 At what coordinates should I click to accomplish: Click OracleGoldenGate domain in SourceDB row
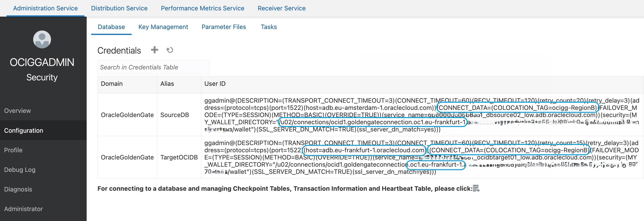tap(127, 115)
